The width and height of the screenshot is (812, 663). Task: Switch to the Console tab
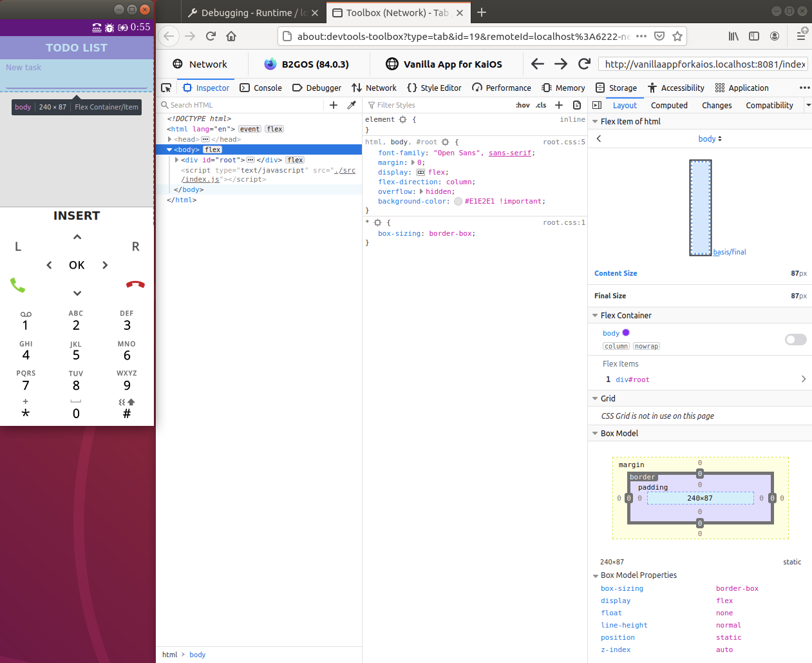tap(261, 88)
